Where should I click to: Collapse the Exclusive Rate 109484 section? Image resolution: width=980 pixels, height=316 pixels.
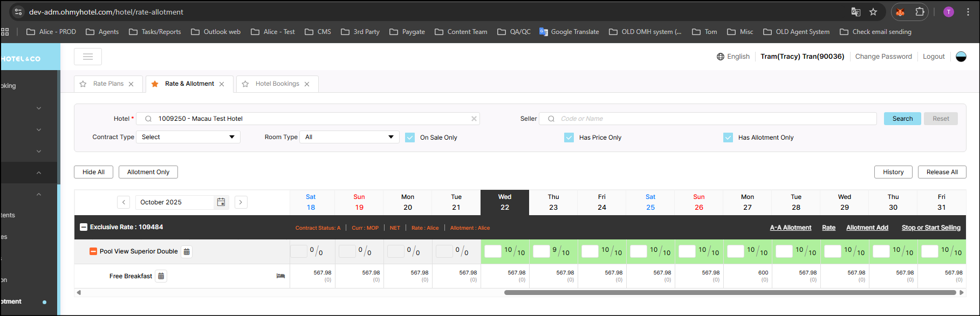pyautogui.click(x=84, y=228)
